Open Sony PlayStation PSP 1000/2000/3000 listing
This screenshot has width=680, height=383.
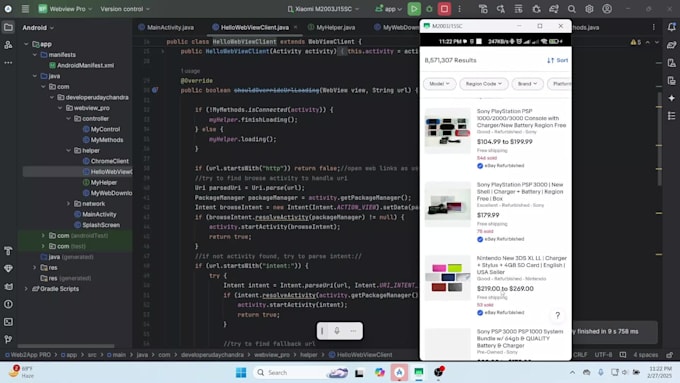click(x=521, y=118)
